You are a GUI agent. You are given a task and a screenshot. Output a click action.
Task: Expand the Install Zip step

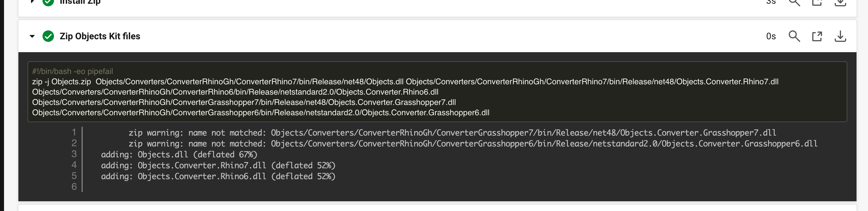32,2
